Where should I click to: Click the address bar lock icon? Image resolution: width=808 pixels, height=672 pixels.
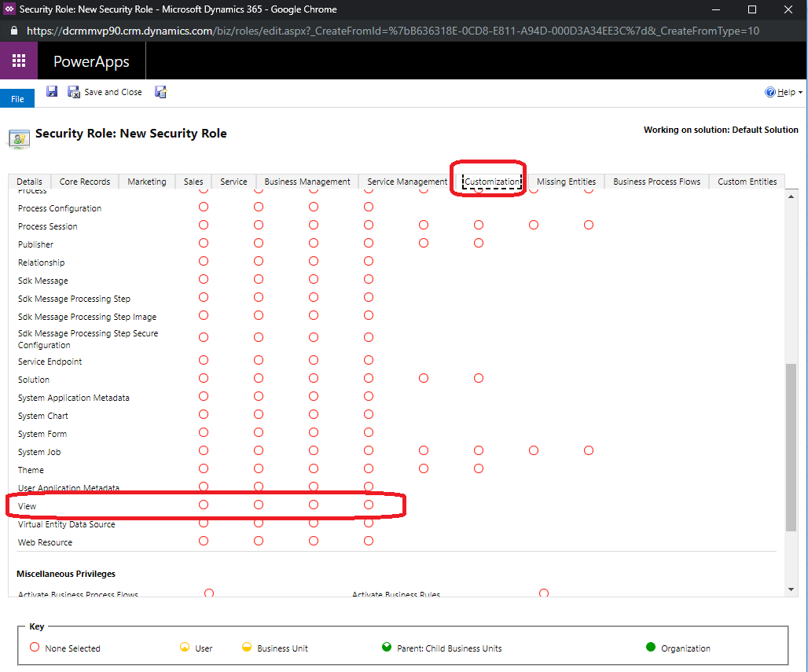tap(14, 31)
